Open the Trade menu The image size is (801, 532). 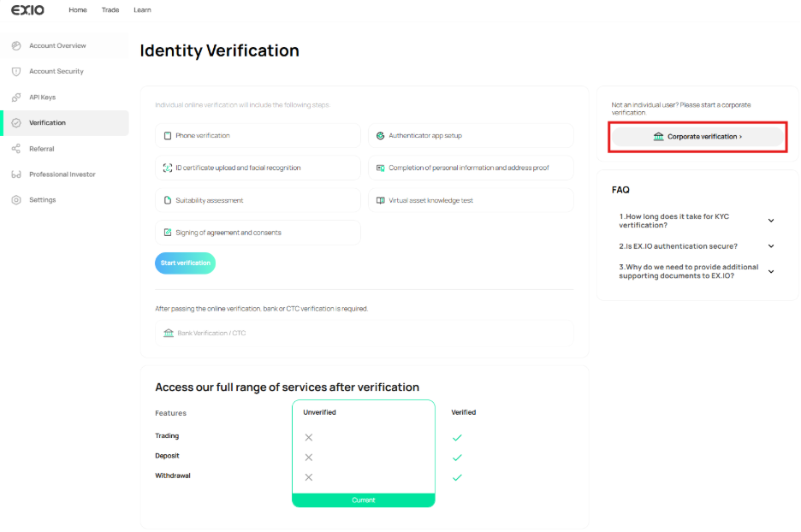[110, 10]
